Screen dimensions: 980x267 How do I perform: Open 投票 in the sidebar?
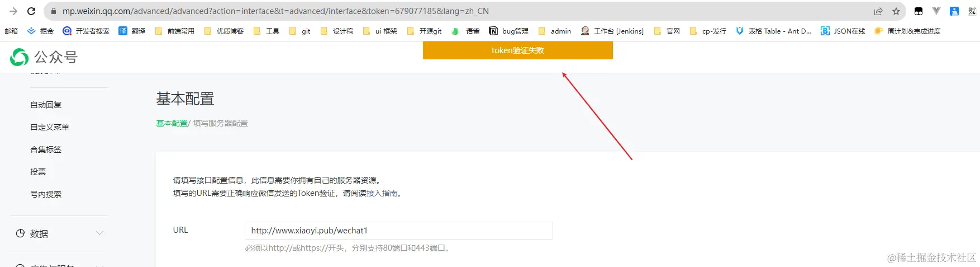[38, 172]
